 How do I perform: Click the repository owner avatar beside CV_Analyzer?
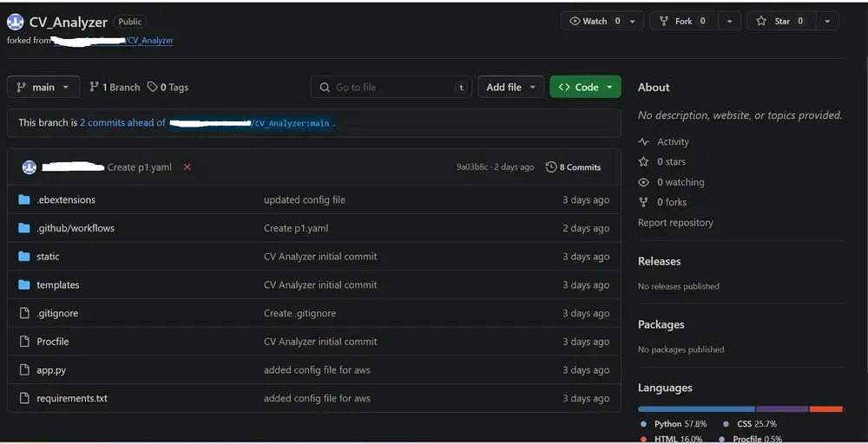pos(16,23)
